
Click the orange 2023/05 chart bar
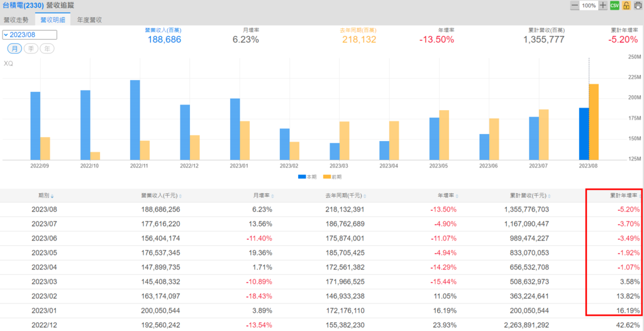[444, 135]
